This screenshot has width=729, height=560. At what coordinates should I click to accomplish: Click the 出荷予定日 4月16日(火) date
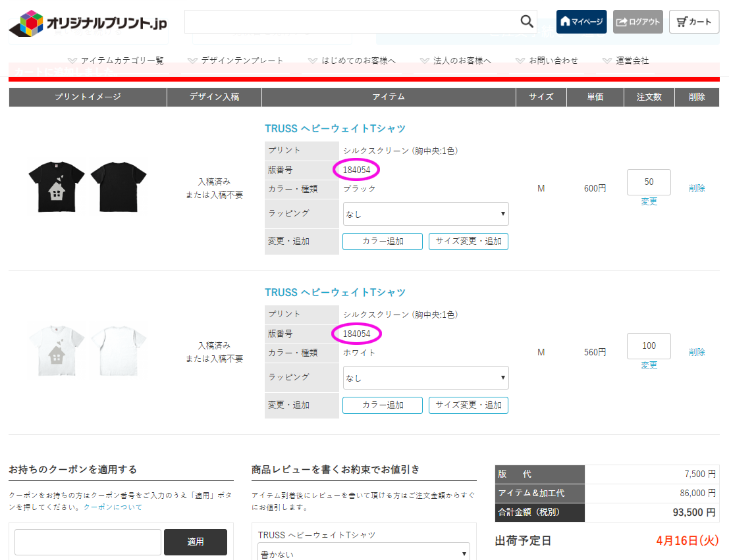point(688,541)
